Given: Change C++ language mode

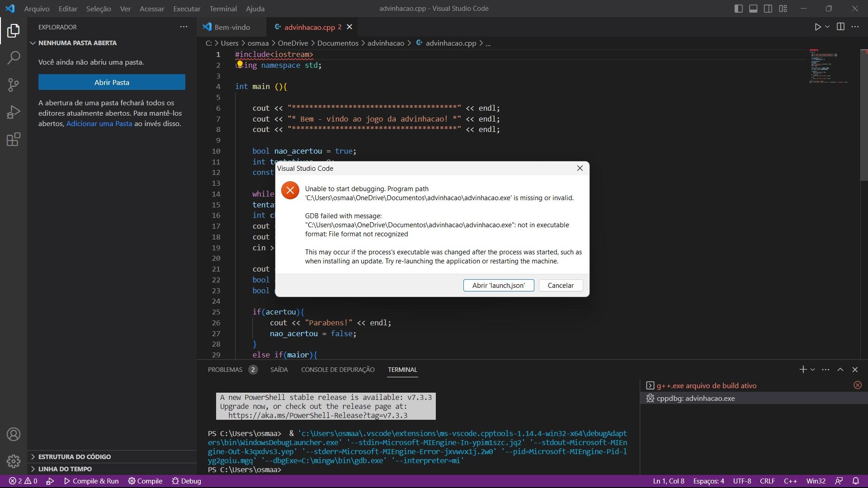Looking at the screenshot, I should (790, 481).
